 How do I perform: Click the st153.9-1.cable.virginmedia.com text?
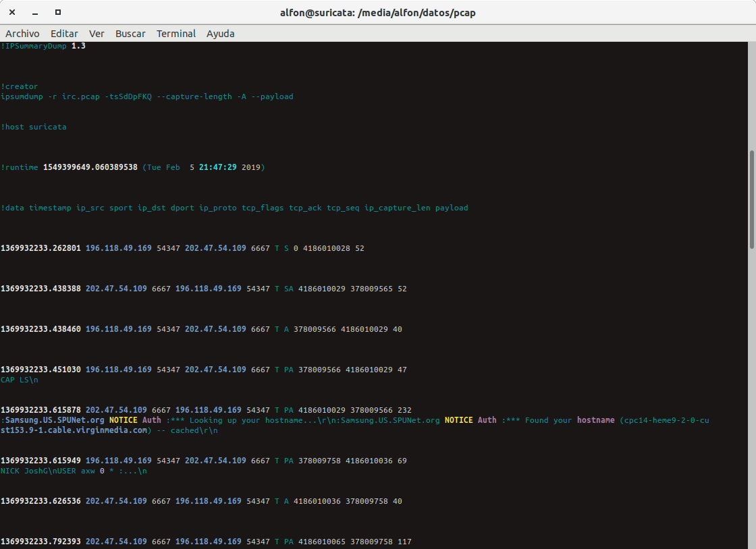point(74,430)
